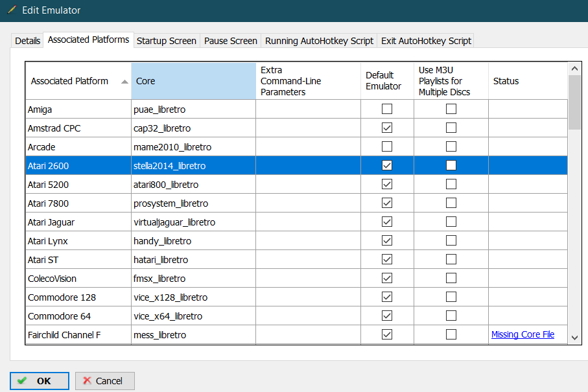Click the pencil icon beside Edit Emulator

(12, 10)
